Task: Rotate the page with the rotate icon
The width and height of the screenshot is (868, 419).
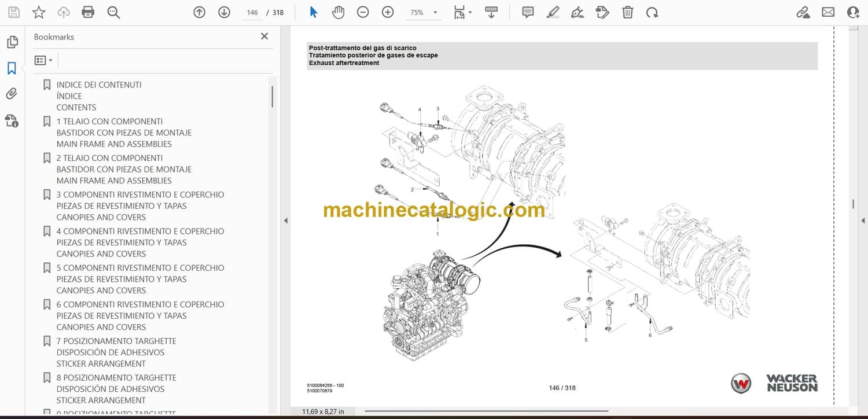Action: click(652, 12)
